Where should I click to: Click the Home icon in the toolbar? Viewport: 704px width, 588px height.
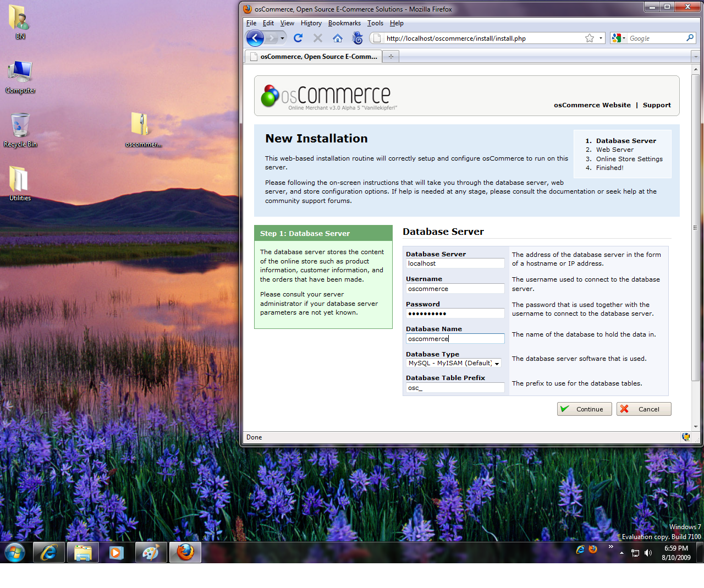338,38
